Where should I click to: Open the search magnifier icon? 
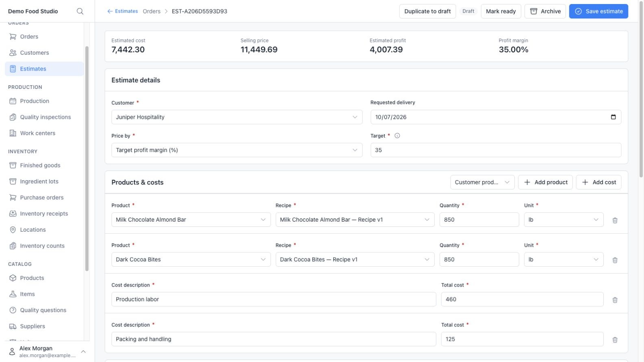(80, 11)
